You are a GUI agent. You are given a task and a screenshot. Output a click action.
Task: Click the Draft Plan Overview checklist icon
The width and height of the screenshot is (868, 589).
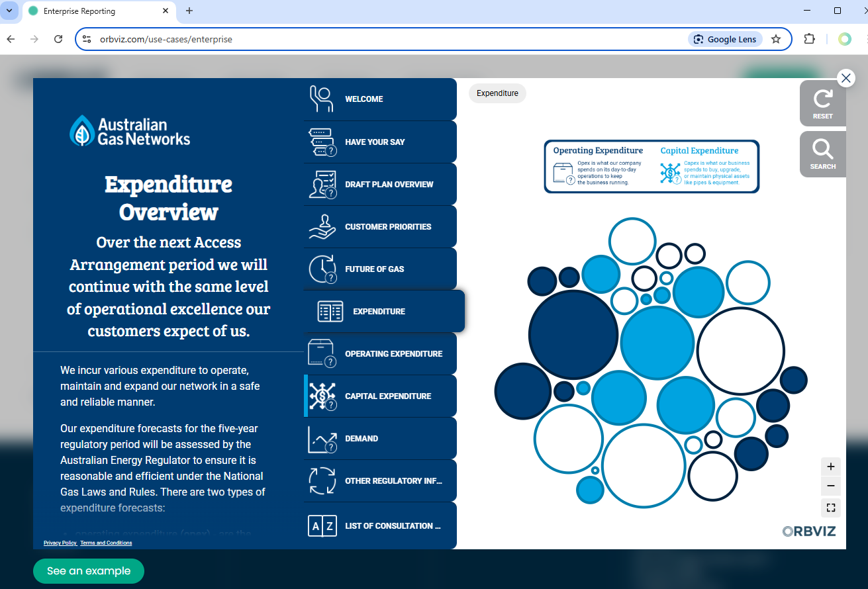click(x=322, y=184)
